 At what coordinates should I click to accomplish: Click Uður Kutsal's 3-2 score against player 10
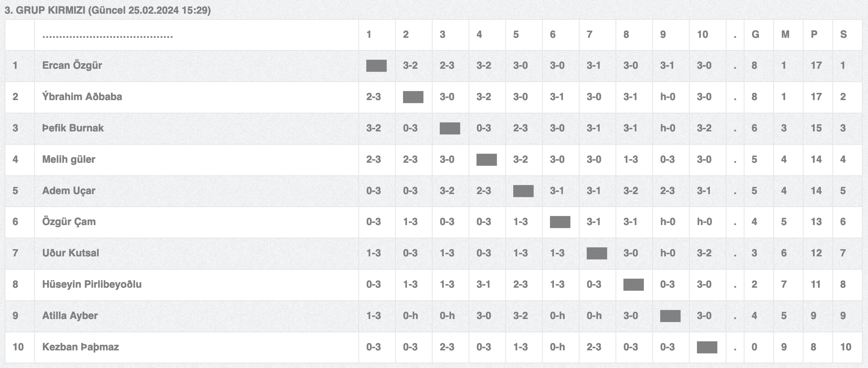point(704,253)
